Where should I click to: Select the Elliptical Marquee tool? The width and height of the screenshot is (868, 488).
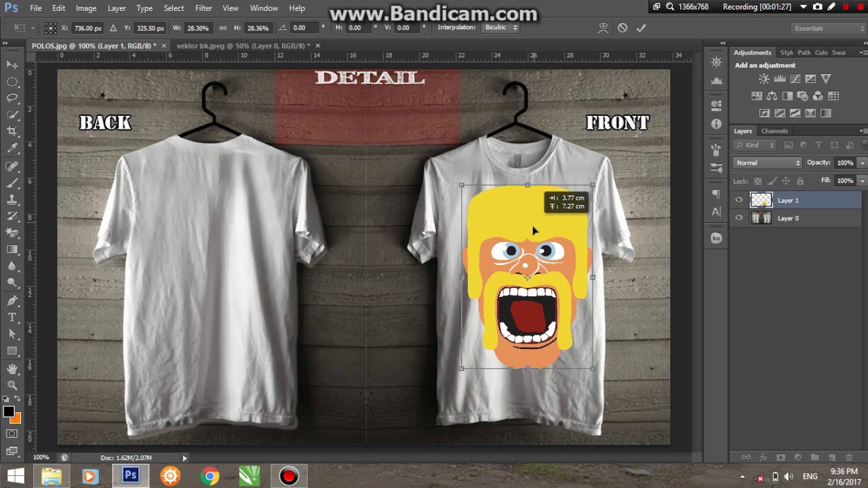[x=12, y=81]
